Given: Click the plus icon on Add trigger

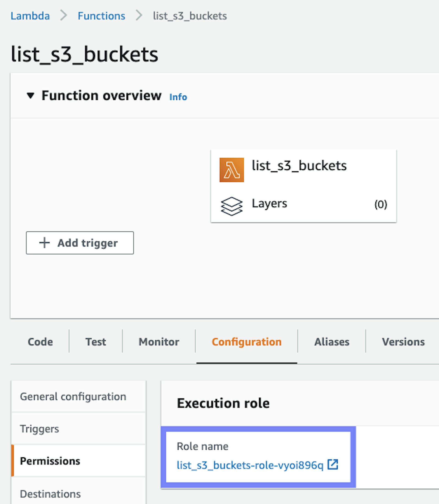Looking at the screenshot, I should 44,243.
